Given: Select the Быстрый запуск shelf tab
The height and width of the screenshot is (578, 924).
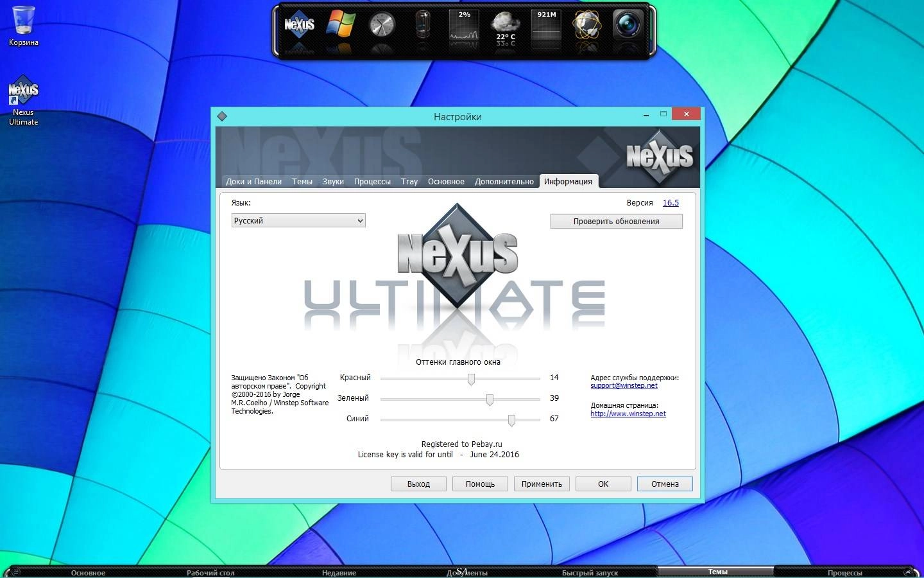Looking at the screenshot, I should pyautogui.click(x=590, y=572).
